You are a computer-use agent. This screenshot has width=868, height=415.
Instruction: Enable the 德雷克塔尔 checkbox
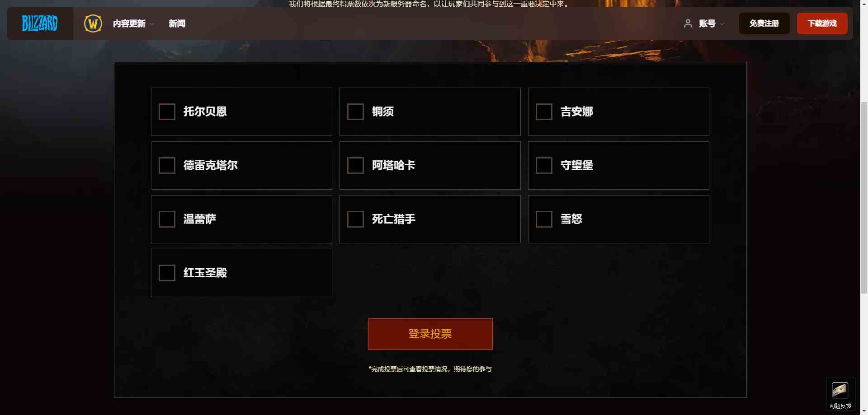[x=167, y=165]
